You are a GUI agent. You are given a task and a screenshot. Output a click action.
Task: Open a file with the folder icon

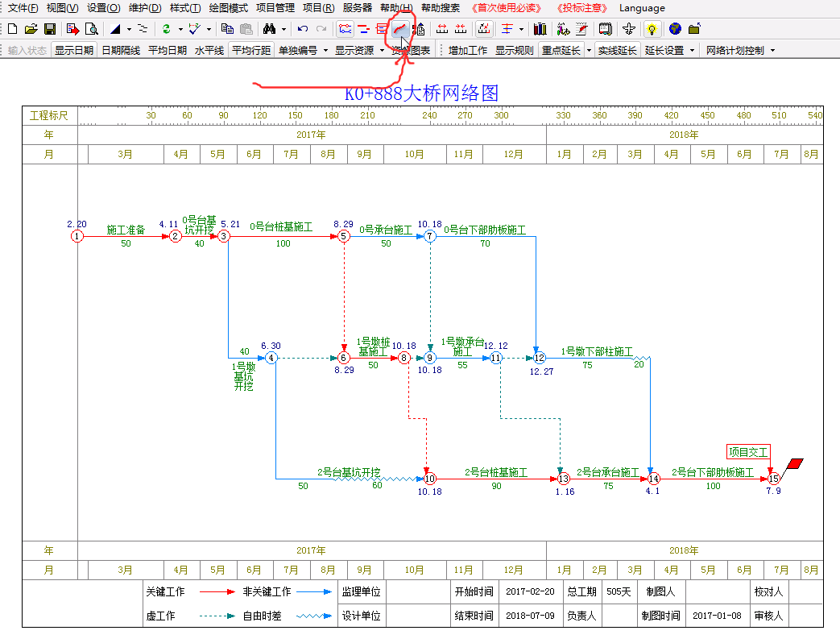(x=31, y=29)
